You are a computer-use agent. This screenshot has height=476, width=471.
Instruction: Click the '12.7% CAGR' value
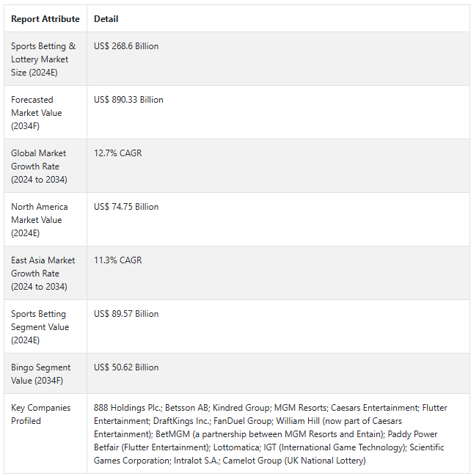pyautogui.click(x=118, y=153)
